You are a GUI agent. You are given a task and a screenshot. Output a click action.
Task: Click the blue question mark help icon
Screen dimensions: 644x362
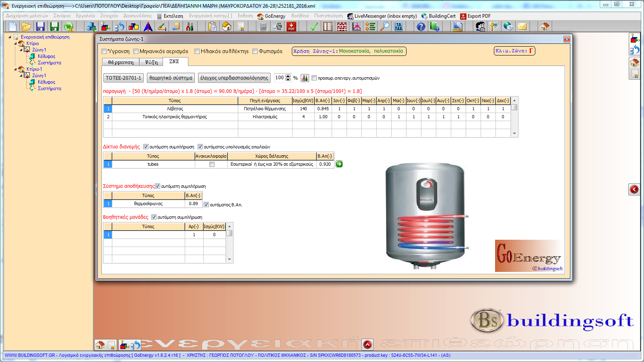[x=421, y=27]
